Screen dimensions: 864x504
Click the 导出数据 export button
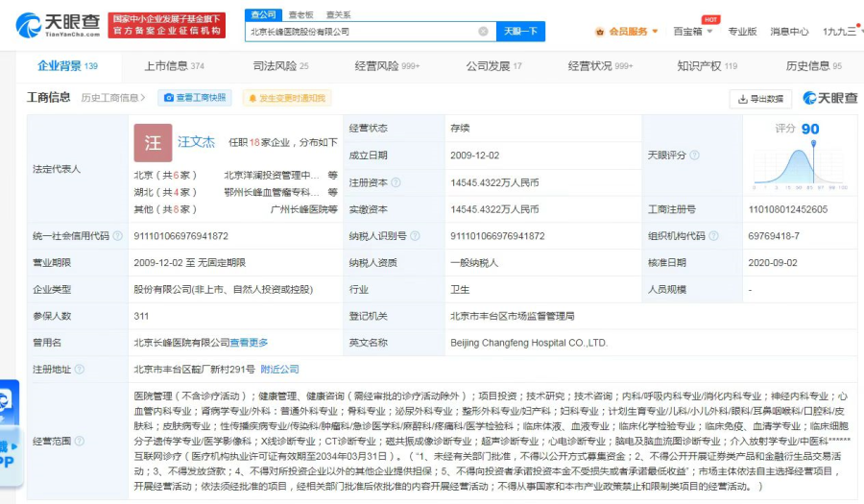point(760,99)
